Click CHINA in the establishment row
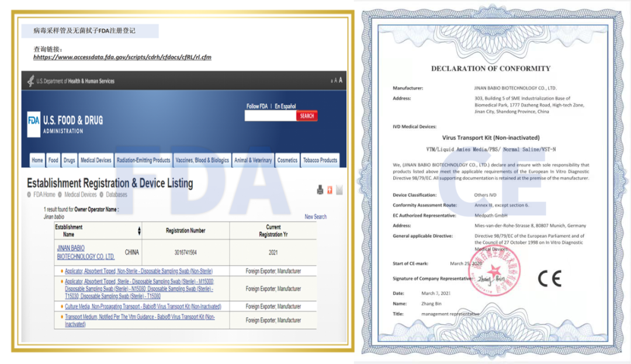The height and width of the screenshot is (364, 631). point(131,252)
